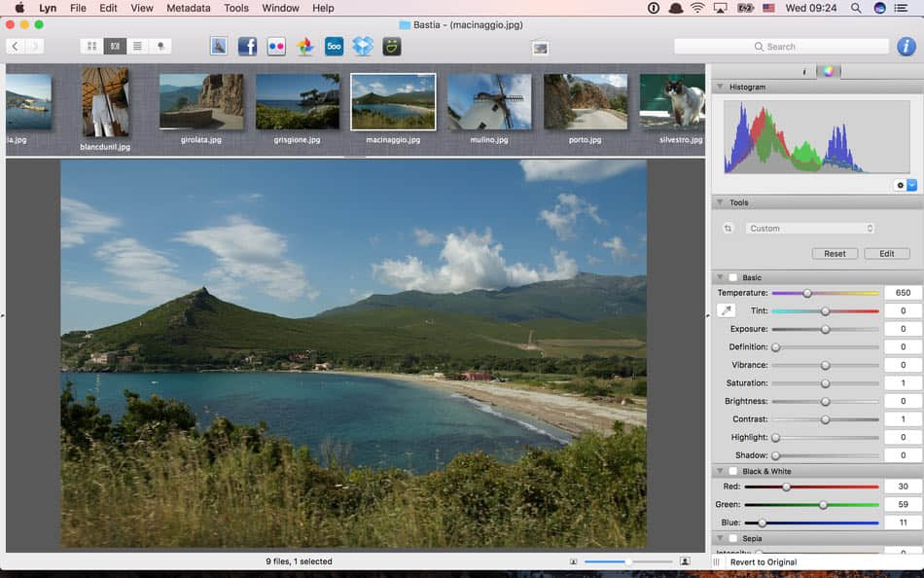
Task: Click the crop icon in Tools
Action: pos(728,229)
